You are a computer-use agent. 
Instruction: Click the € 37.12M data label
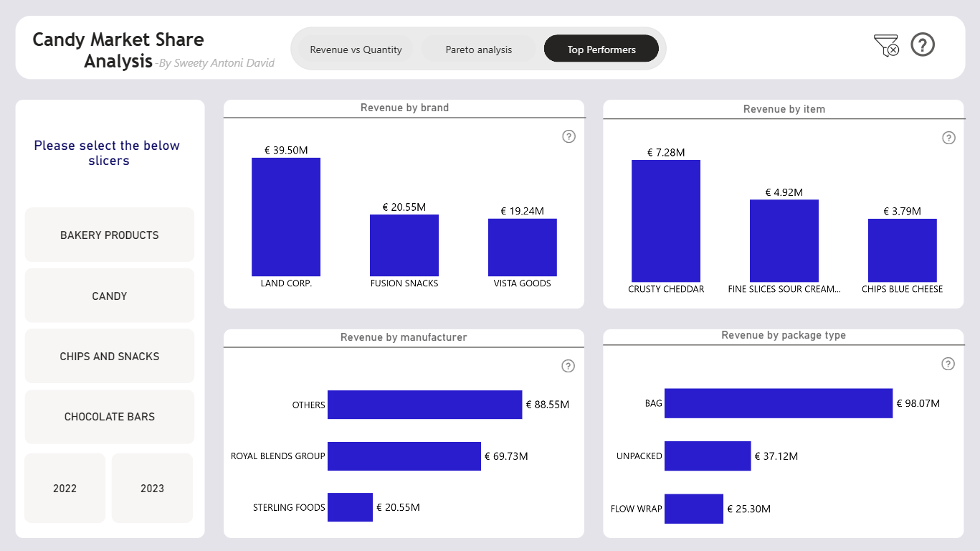[776, 456]
